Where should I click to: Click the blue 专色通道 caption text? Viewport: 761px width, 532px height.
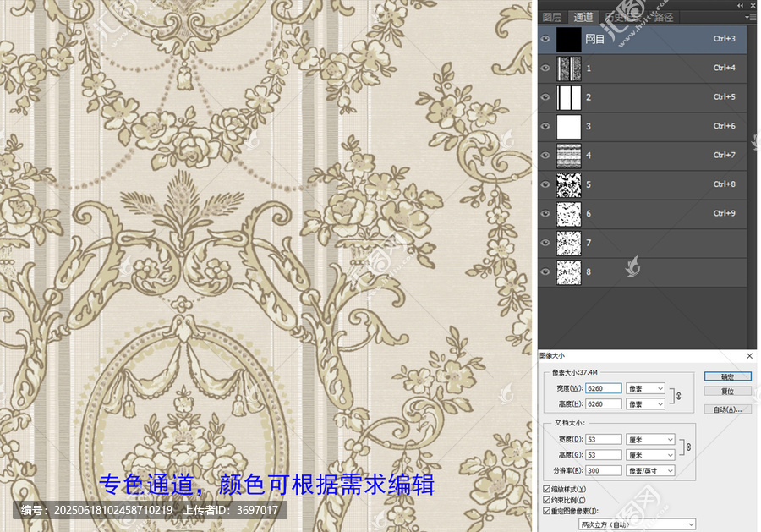266,485
